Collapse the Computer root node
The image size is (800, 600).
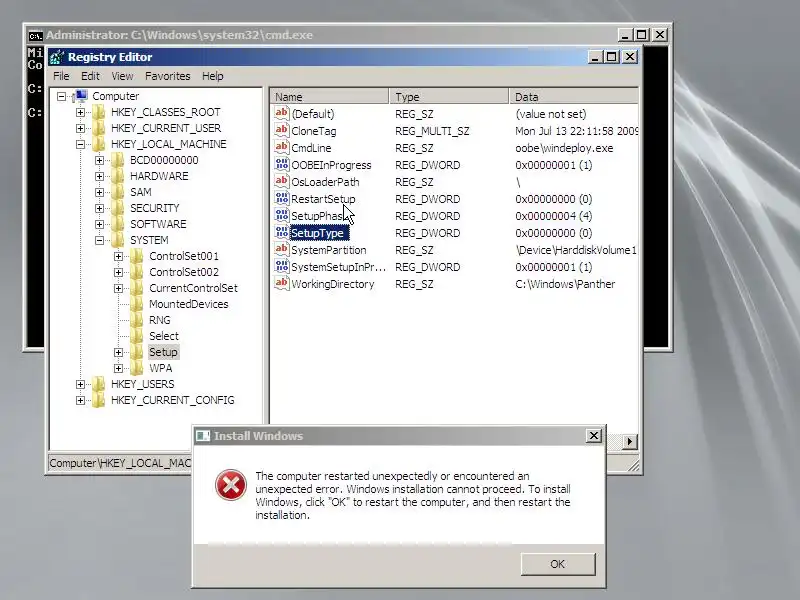pos(62,96)
